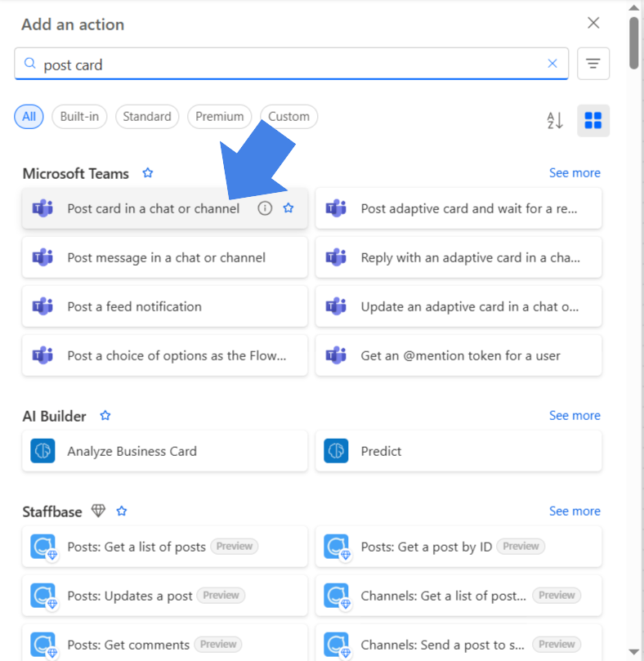Screen dimensions: 644x661
Task: Click the Staffbase premium diamond icon
Action: click(x=98, y=511)
